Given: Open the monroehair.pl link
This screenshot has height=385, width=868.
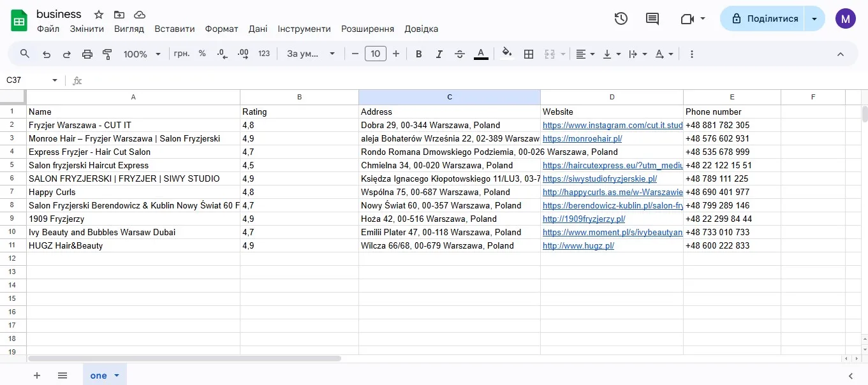Looking at the screenshot, I should pyautogui.click(x=582, y=138).
